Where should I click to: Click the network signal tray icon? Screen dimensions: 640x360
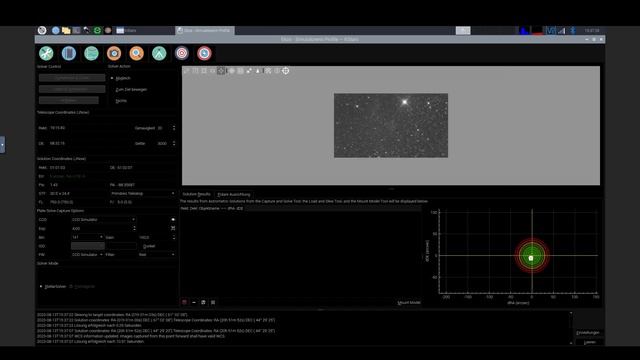coord(562,30)
